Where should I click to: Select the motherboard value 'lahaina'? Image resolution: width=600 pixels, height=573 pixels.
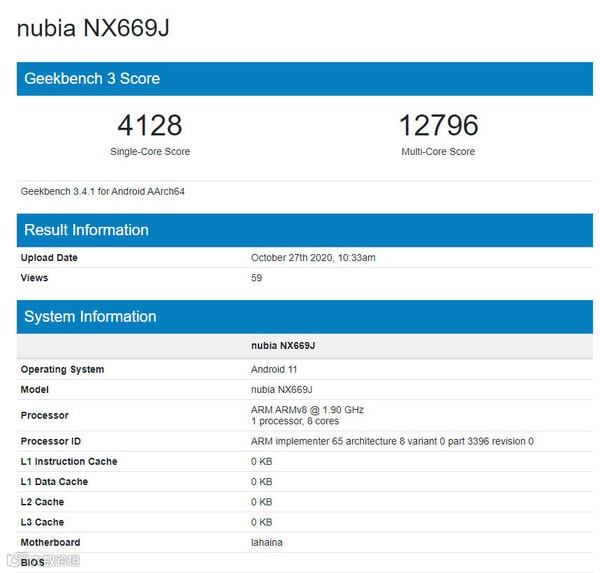point(267,542)
